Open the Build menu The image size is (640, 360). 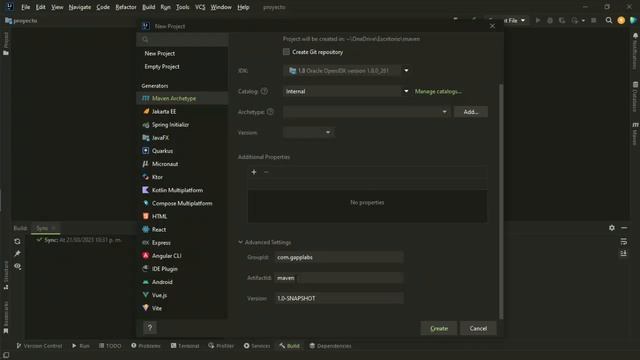tap(149, 7)
